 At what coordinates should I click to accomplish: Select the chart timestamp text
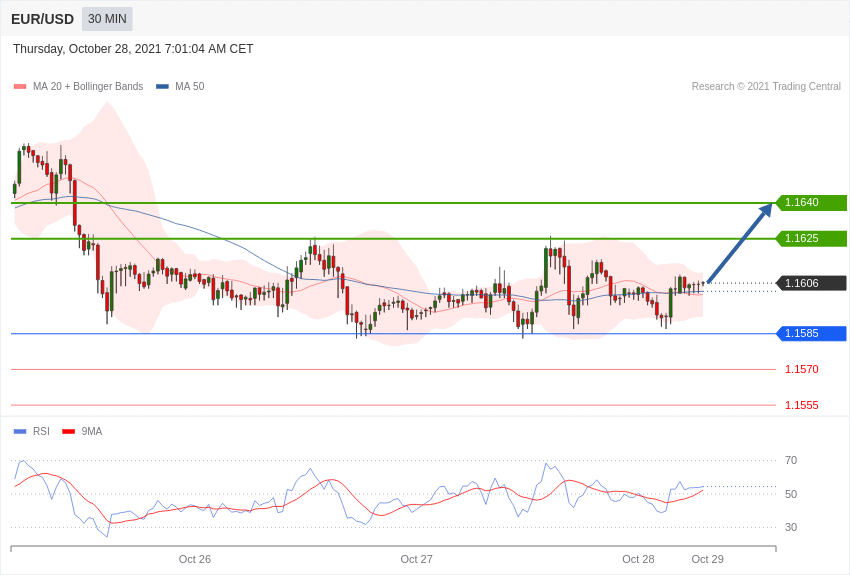pos(133,49)
